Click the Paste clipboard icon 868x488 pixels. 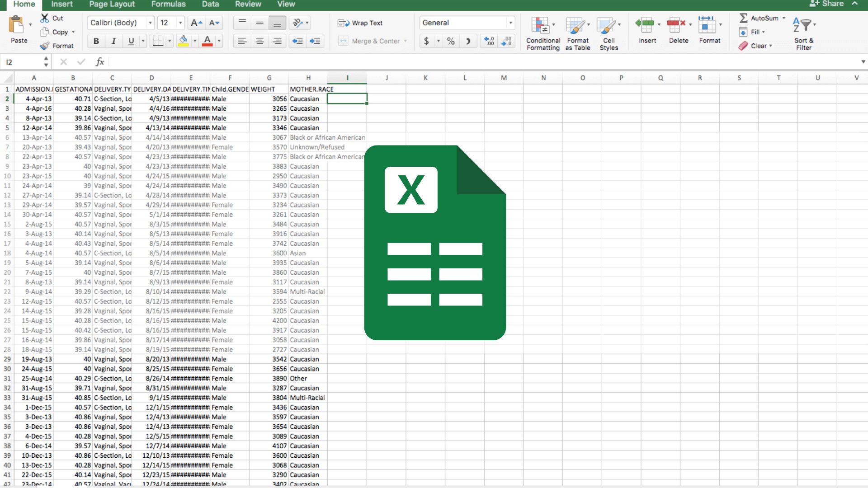point(17,24)
